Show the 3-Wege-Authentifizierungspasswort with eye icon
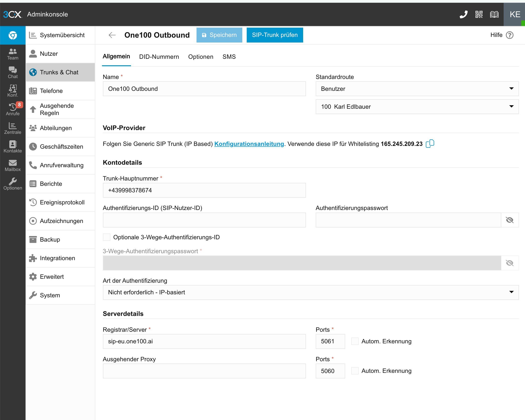 (x=510, y=263)
